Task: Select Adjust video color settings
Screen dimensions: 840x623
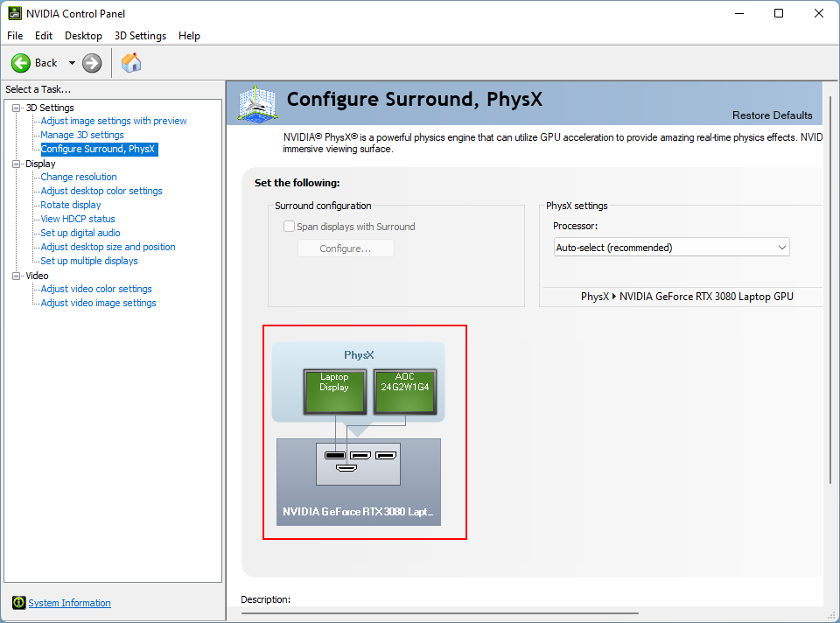Action: 96,289
